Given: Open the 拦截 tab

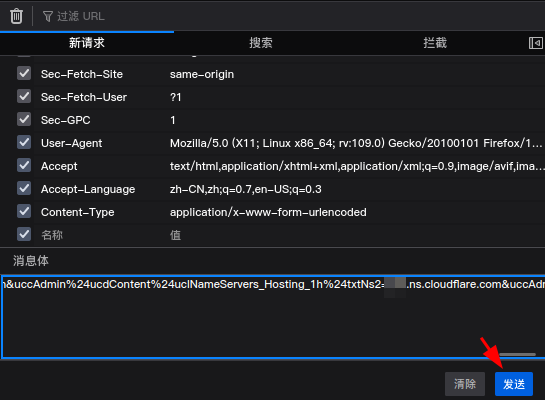Looking at the screenshot, I should pos(435,43).
